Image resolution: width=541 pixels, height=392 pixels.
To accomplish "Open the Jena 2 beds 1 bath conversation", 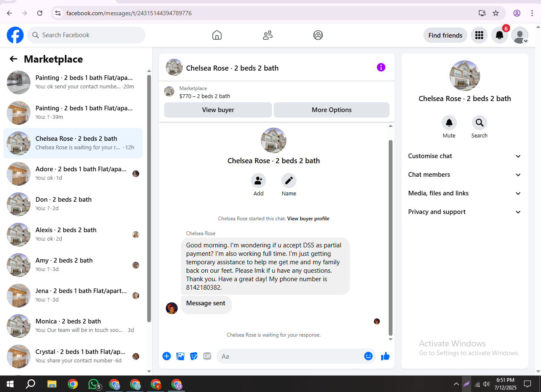I will point(73,296).
